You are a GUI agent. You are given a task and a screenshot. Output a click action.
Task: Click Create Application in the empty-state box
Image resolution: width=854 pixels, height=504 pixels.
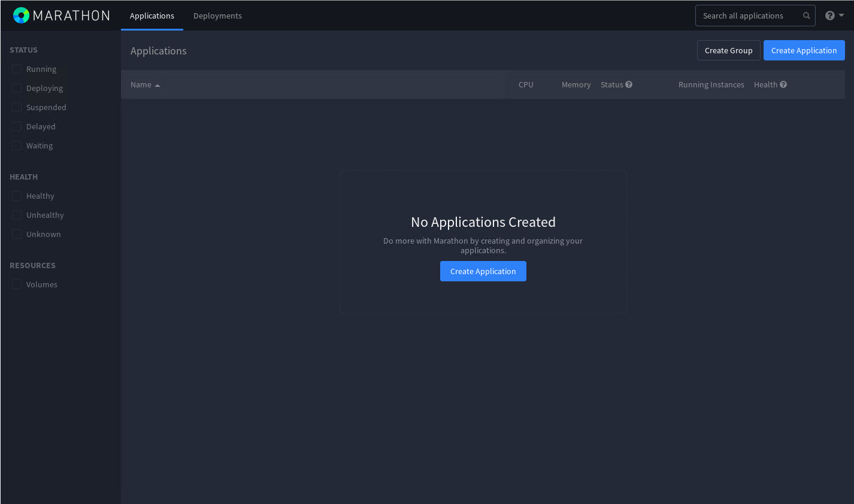coord(483,271)
